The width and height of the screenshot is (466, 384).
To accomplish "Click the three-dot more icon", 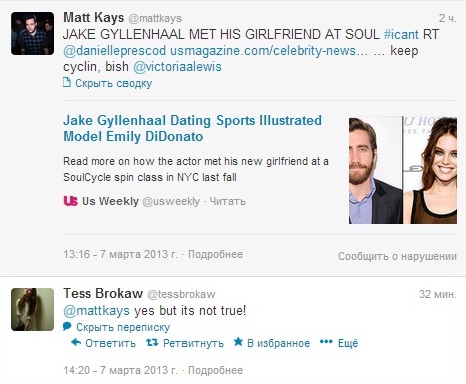I will (x=326, y=342).
